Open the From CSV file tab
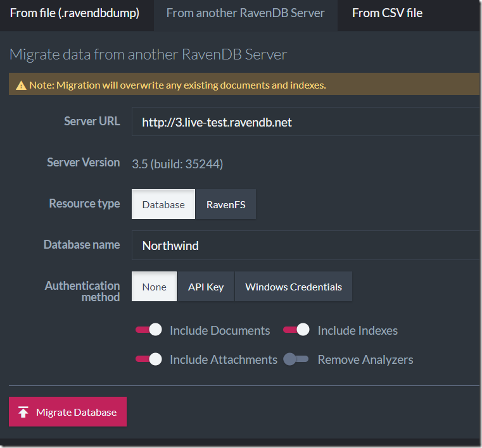The width and height of the screenshot is (482, 448). 387,13
